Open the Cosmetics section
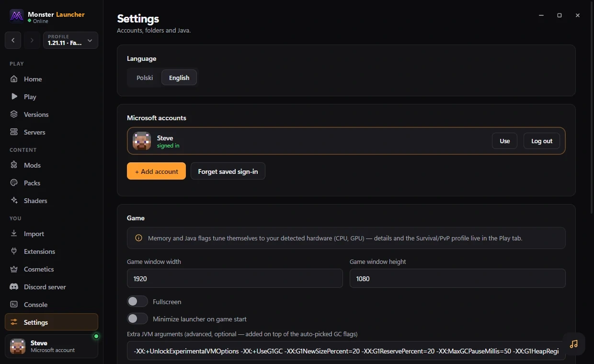This screenshot has height=364, width=594. 51,269
